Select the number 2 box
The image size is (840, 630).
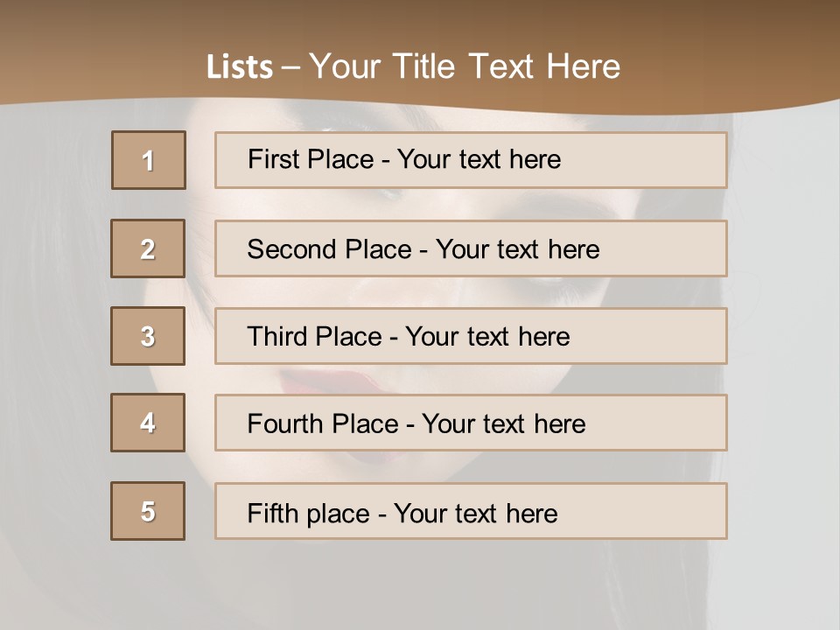(x=148, y=248)
